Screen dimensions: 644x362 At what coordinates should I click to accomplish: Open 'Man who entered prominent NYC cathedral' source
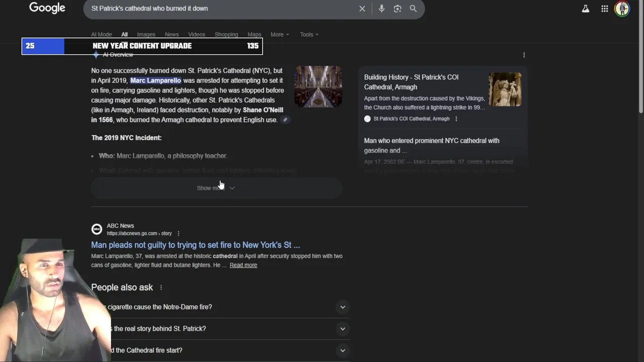pyautogui.click(x=432, y=145)
